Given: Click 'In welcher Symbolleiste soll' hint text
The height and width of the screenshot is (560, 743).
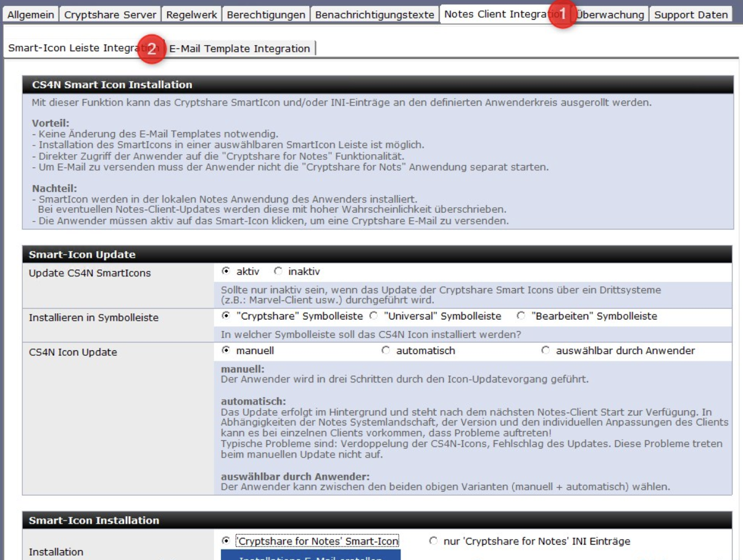Looking at the screenshot, I should tap(371, 334).
